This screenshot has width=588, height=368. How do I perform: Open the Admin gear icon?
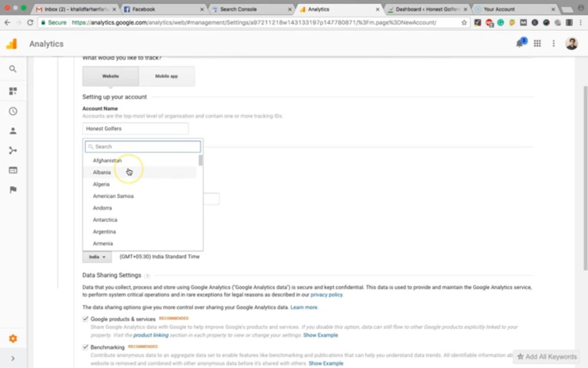coord(13,339)
